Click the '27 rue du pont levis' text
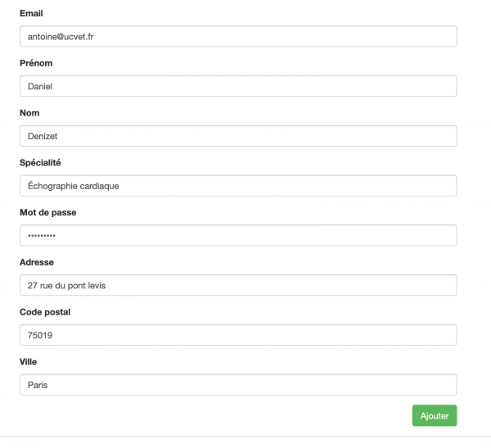The image size is (491, 448). [x=66, y=285]
